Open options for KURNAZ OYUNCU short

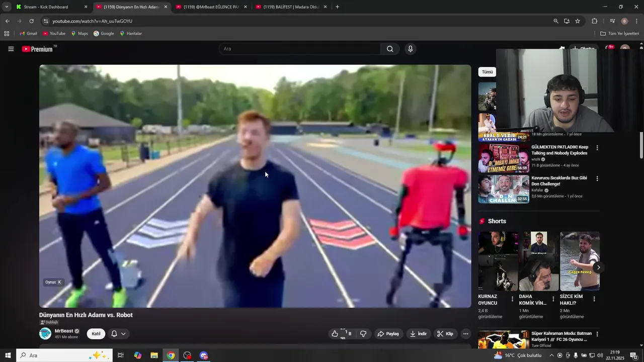point(512,299)
